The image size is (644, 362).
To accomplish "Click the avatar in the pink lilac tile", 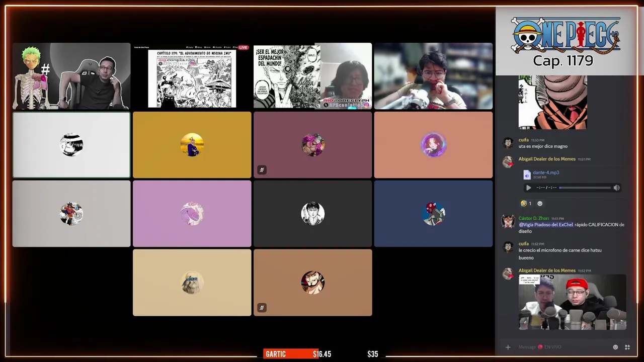I will 192,214.
